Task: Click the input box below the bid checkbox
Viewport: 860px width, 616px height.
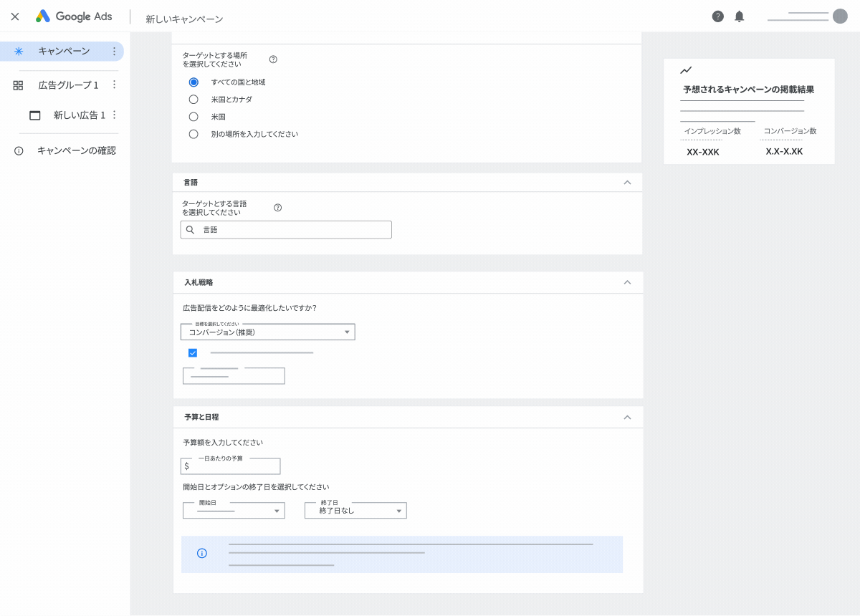Action: coord(234,376)
